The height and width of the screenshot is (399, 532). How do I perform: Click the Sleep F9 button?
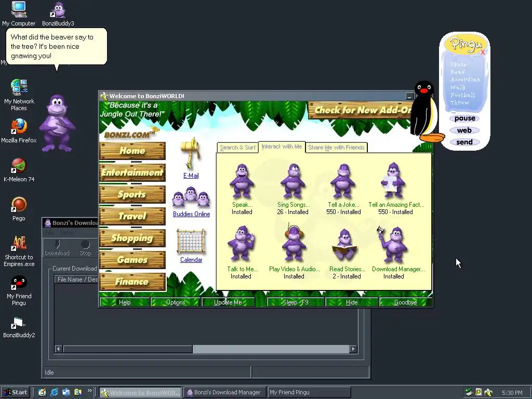pyautogui.click(x=296, y=302)
